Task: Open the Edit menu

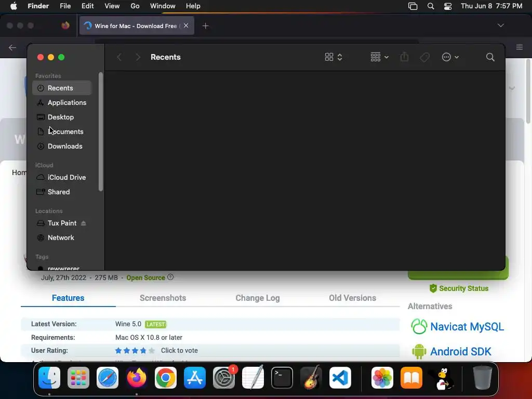Action: click(87, 6)
